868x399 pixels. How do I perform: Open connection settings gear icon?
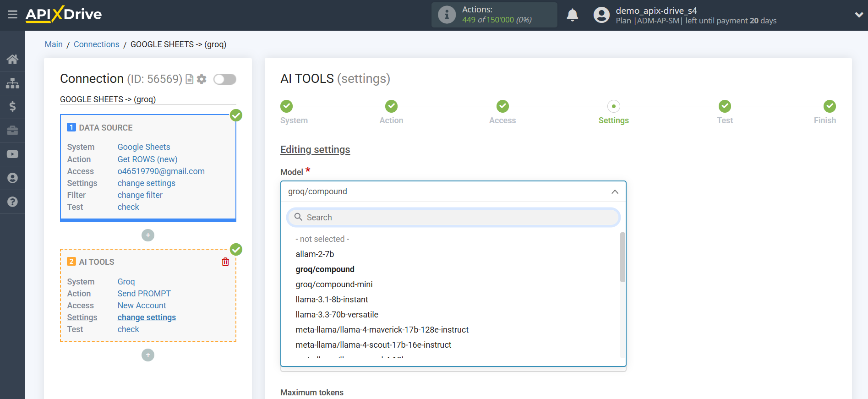(x=202, y=79)
